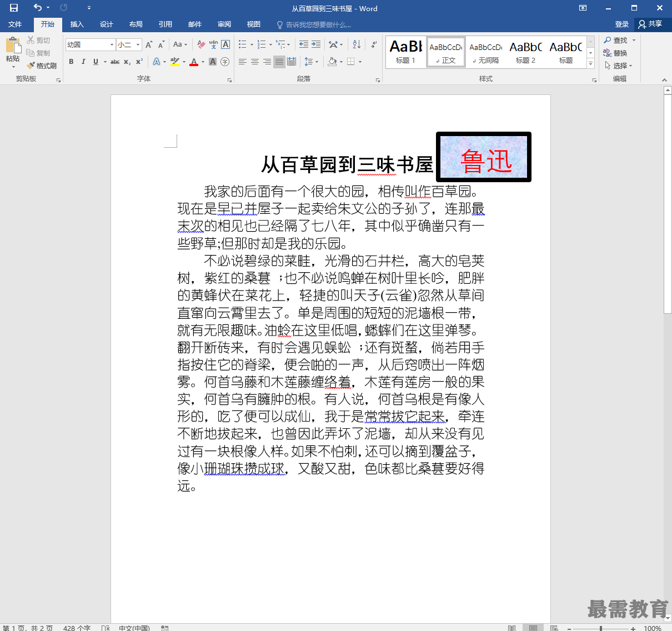Open the font size dropdown (小二)

pyautogui.click(x=138, y=44)
